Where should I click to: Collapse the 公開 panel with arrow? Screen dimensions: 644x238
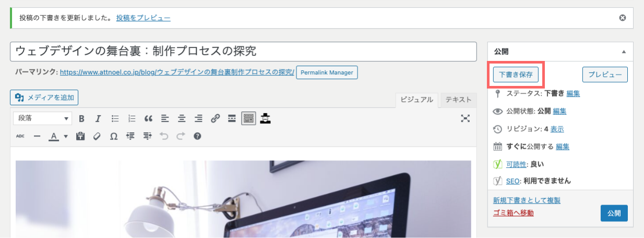(x=623, y=52)
